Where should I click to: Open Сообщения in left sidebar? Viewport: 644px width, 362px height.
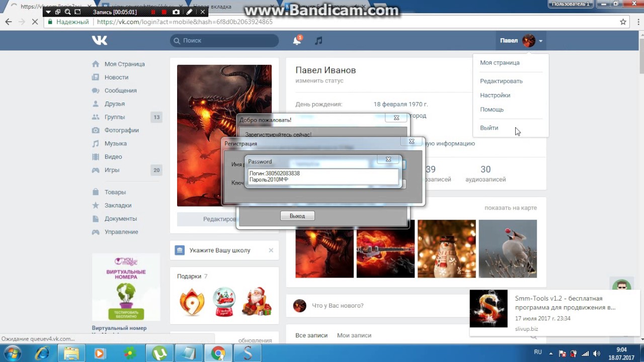pos(120,90)
